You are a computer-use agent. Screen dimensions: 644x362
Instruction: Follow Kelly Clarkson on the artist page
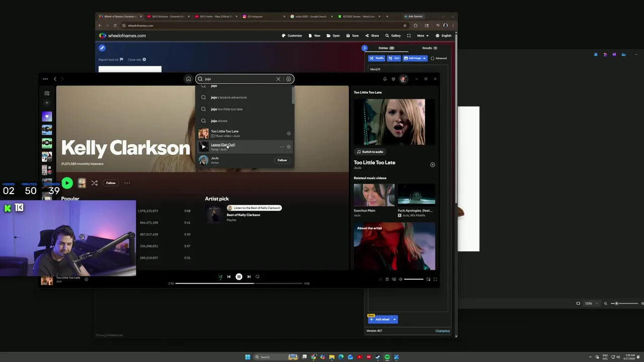tap(111, 183)
